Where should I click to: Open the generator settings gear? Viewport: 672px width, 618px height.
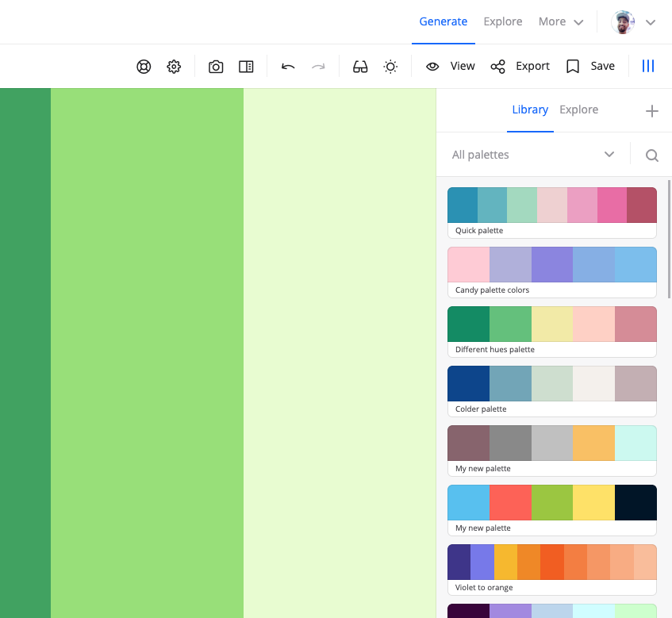pyautogui.click(x=174, y=66)
